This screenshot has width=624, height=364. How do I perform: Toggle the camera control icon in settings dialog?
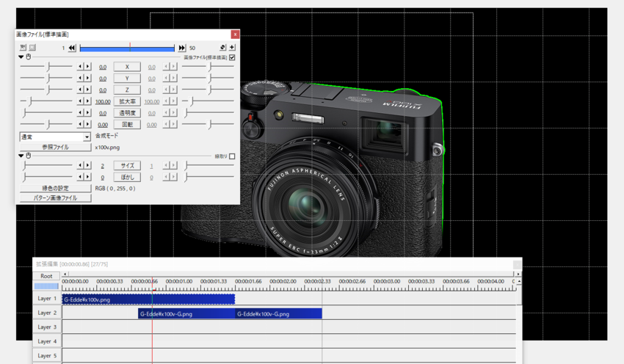23,48
